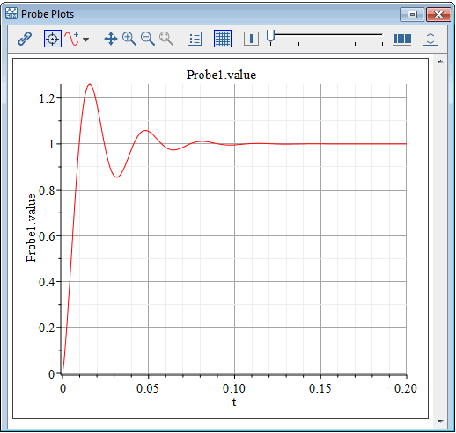The width and height of the screenshot is (456, 433).
Task: Select the red curve plus tool
Action: [72, 39]
